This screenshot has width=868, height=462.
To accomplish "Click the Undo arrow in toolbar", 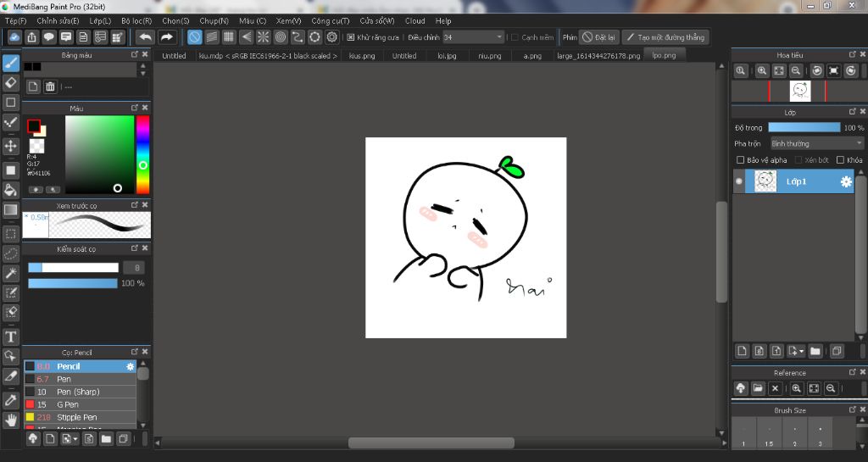I will click(x=146, y=37).
